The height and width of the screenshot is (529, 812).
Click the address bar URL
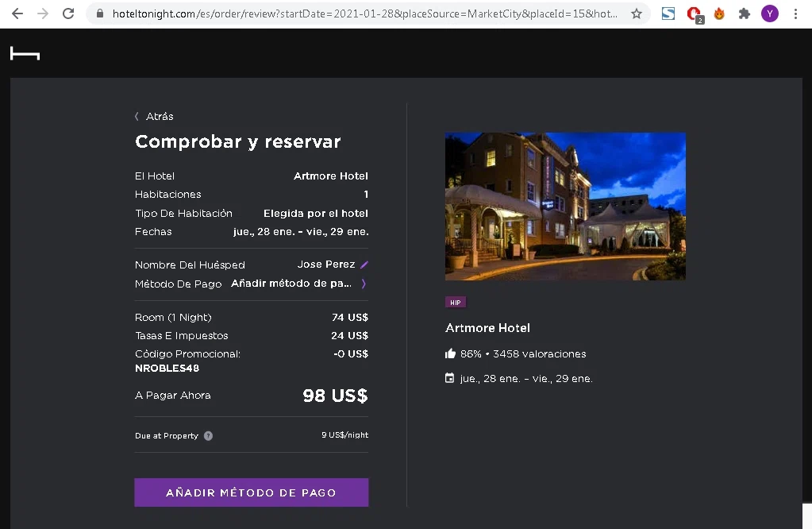[364, 14]
